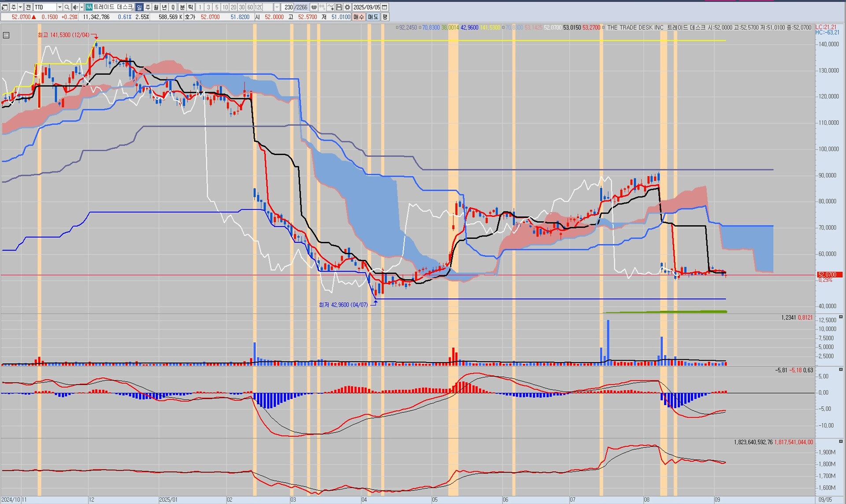This screenshot has width=846, height=504.
Task: Click the candle count field showing 230
Action: click(x=288, y=7)
